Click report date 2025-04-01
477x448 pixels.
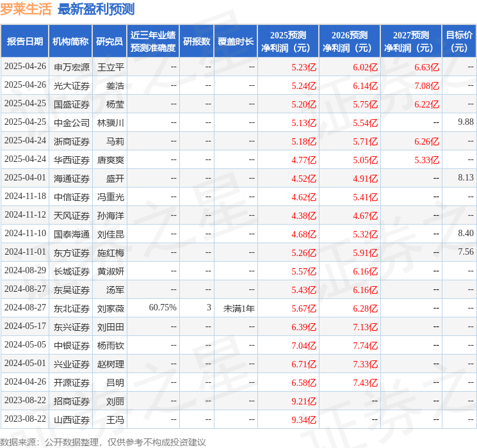(25, 178)
